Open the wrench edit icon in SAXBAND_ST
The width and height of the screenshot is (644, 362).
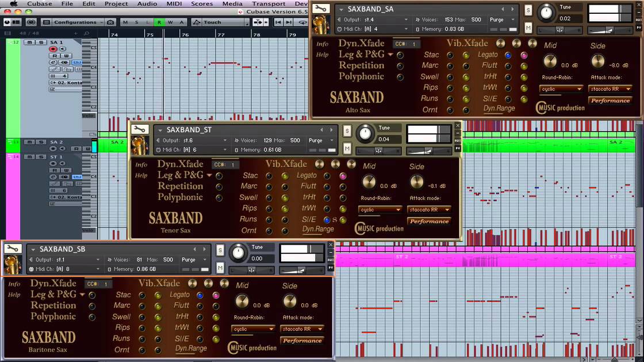pos(139,129)
